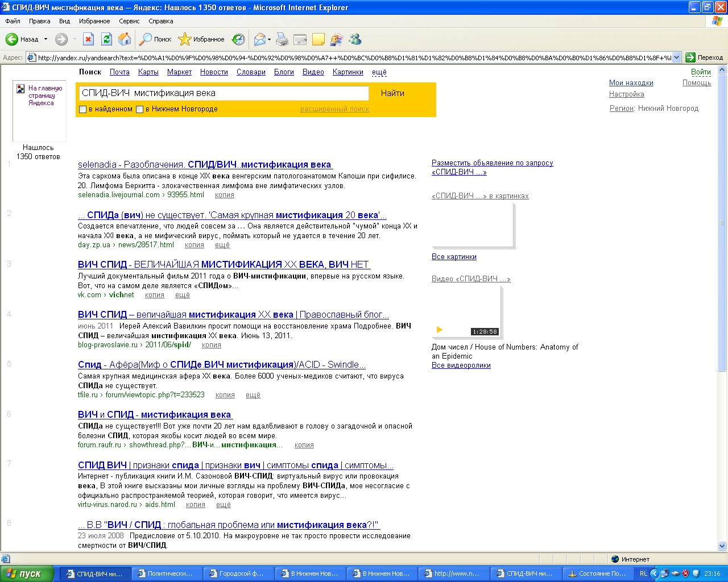Open result 'selenadia - Разоблачения. СПИД/ВИЧ'
This screenshot has height=582, width=728.
click(x=205, y=164)
